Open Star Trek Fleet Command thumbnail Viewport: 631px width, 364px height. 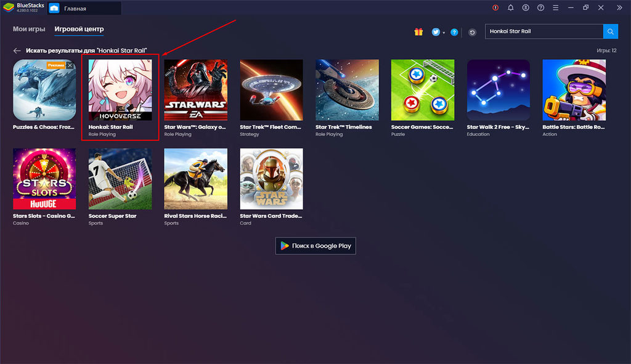(x=271, y=90)
